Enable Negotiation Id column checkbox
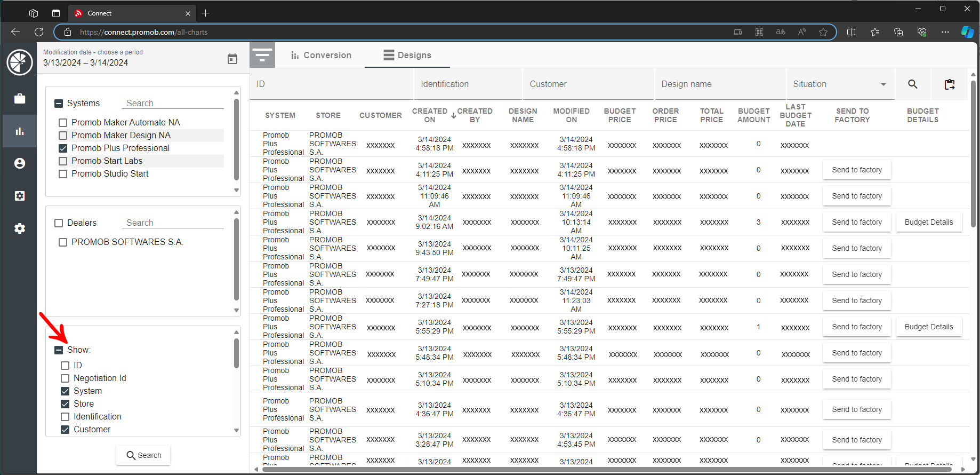980x475 pixels. (65, 378)
